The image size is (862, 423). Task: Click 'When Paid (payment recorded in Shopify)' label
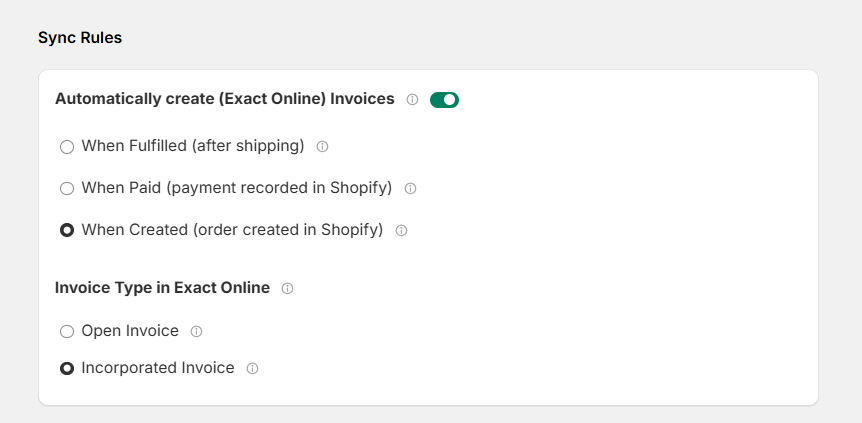coord(237,188)
